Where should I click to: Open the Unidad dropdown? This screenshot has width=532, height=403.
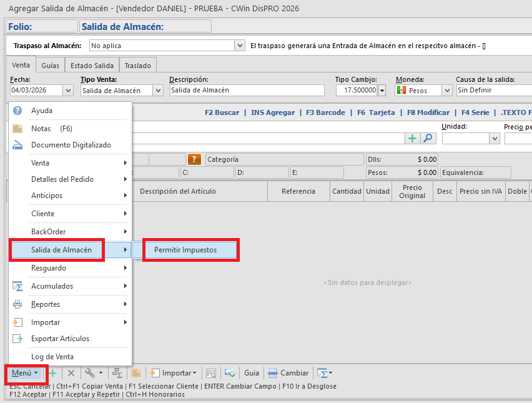tap(495, 138)
